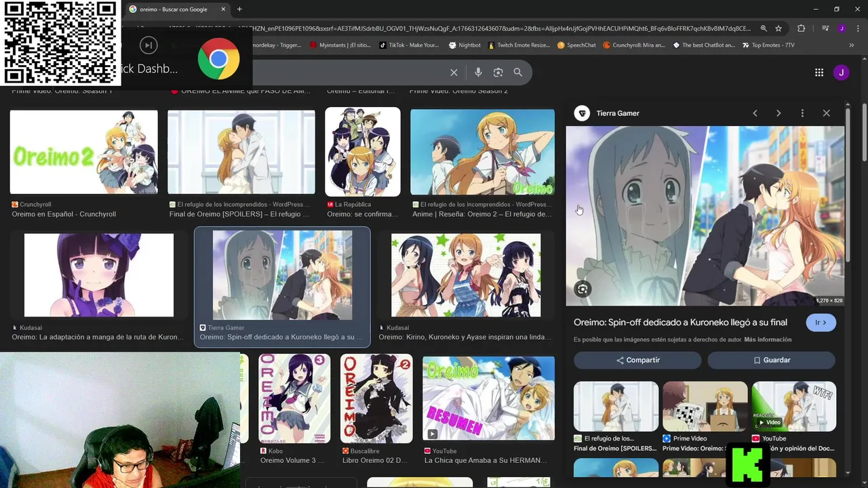Open La República Oreimo thumbnail
868x488 pixels.
pyautogui.click(x=363, y=152)
